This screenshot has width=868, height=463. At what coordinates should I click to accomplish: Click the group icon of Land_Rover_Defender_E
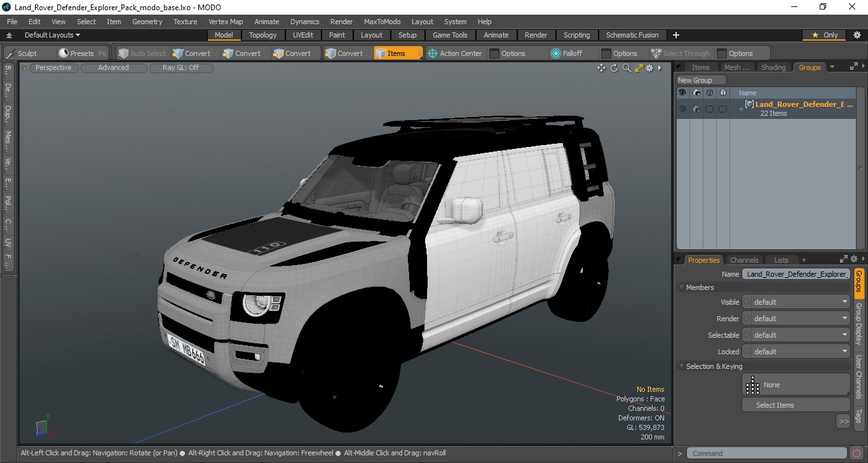point(749,104)
